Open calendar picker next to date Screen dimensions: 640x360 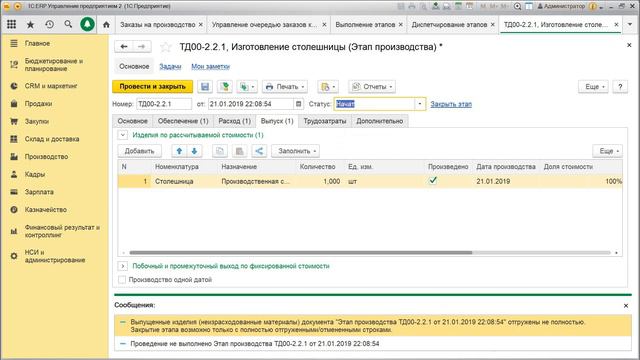coord(298,104)
